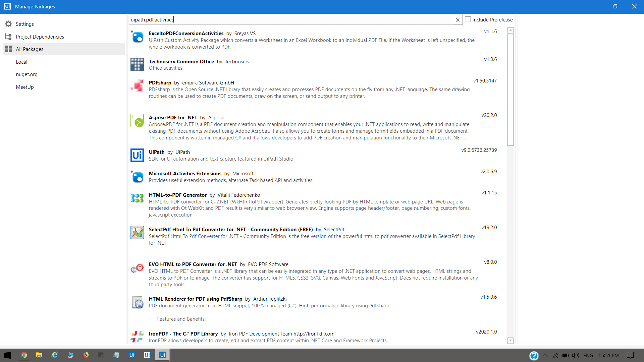Click the 05:51 PM taskbar clock

608,356
